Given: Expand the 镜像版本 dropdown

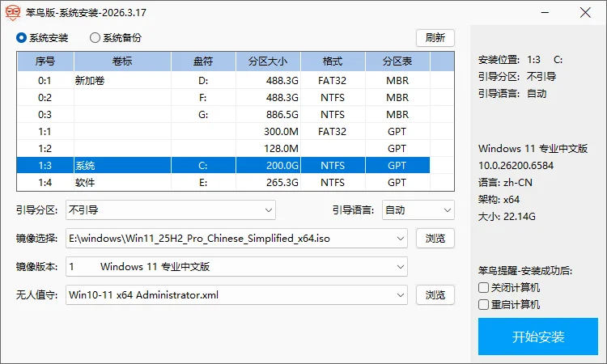Looking at the screenshot, I should pos(401,266).
